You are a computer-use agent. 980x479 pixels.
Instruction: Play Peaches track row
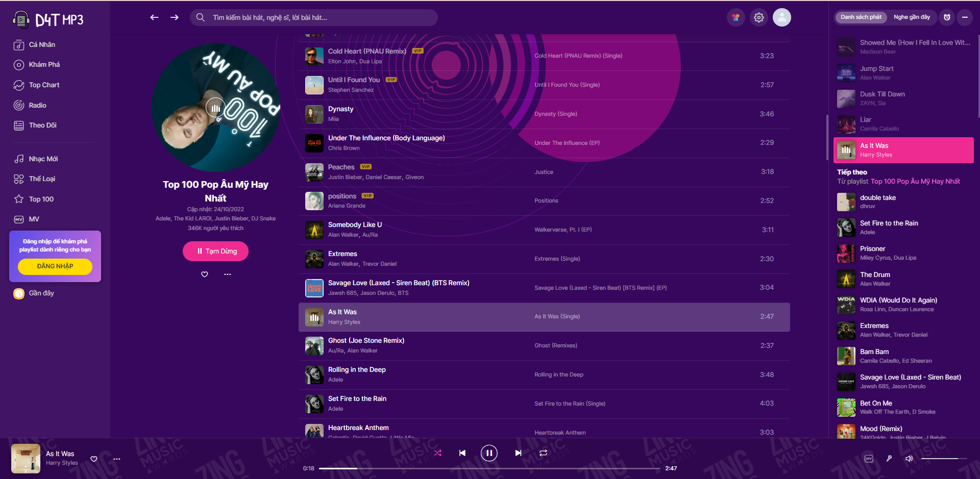pyautogui.click(x=544, y=172)
